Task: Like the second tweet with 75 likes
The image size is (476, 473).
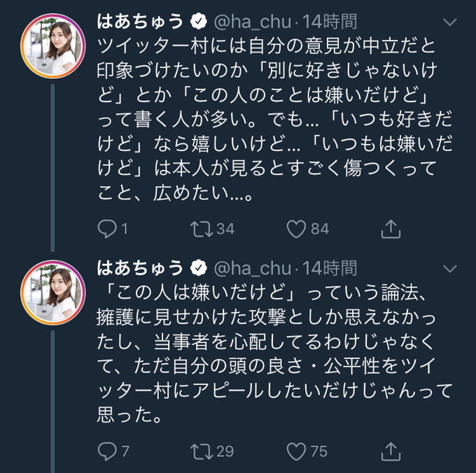Action: click(x=297, y=451)
